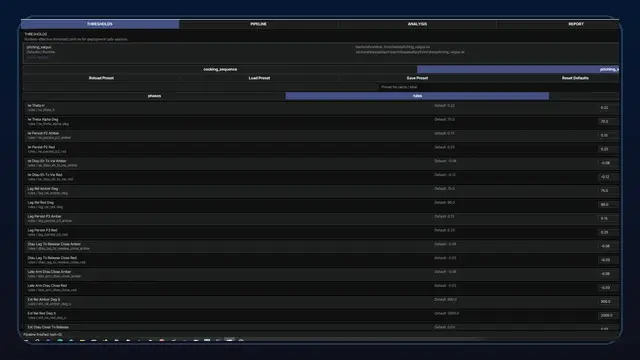Switch to the rules sub-tab
The height and width of the screenshot is (360, 640).
tap(417, 96)
